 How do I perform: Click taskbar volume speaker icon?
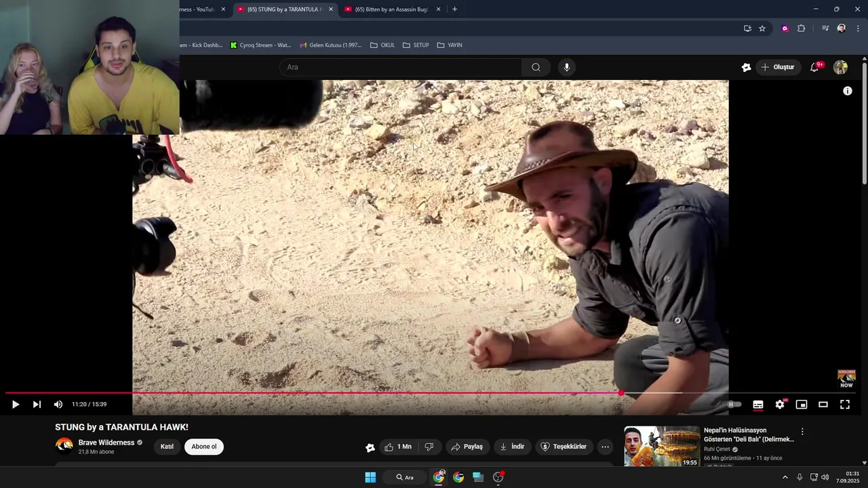(x=825, y=477)
